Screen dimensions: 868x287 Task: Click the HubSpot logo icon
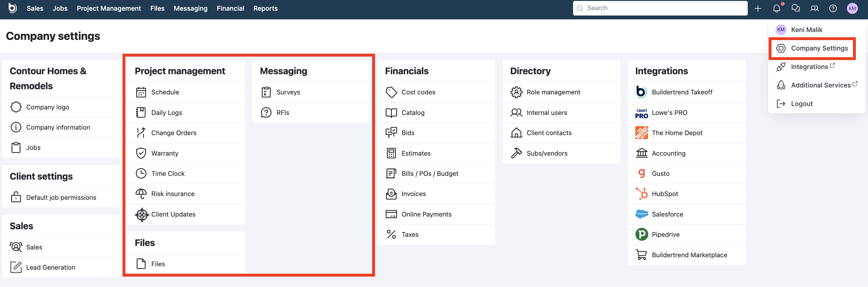coord(641,194)
